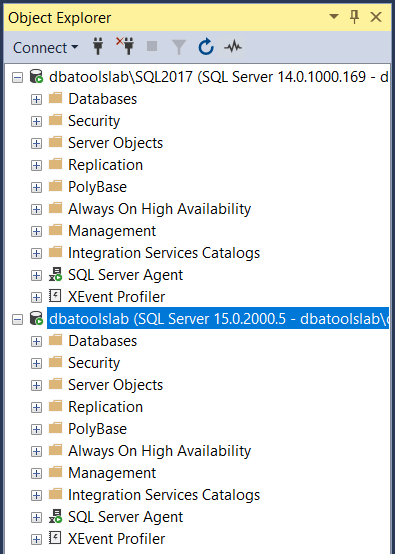Expand Server Objects under SQL2017 server
The width and height of the screenshot is (395, 554).
pyautogui.click(x=36, y=143)
